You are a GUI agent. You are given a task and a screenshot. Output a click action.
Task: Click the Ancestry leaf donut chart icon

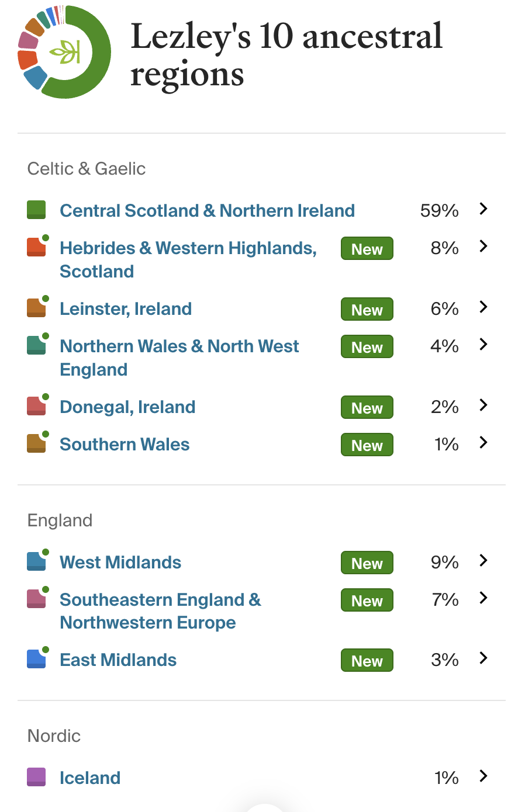(x=64, y=52)
